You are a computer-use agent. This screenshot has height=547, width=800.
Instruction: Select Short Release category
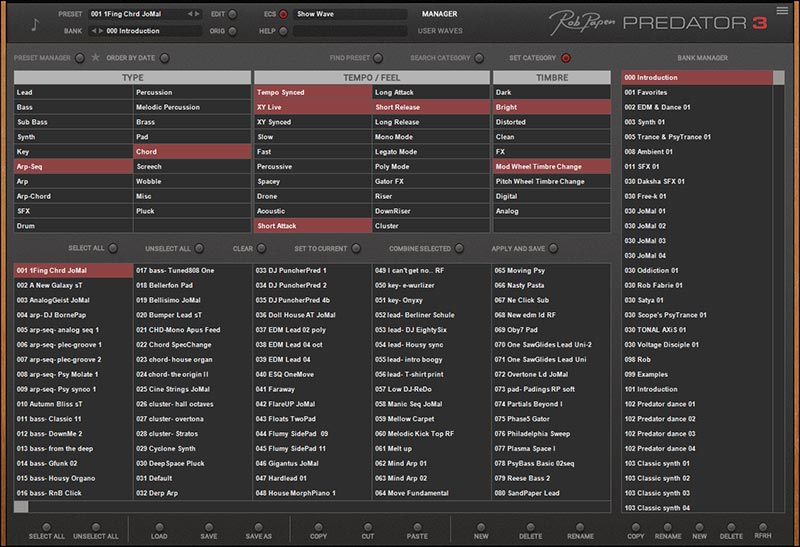[x=431, y=107]
